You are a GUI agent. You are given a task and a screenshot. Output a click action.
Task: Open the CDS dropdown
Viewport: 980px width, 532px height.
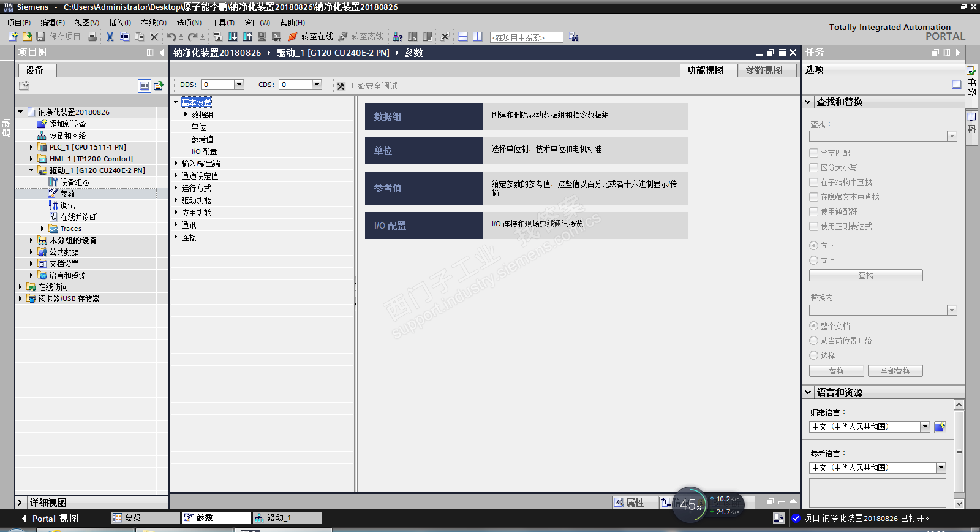[317, 85]
